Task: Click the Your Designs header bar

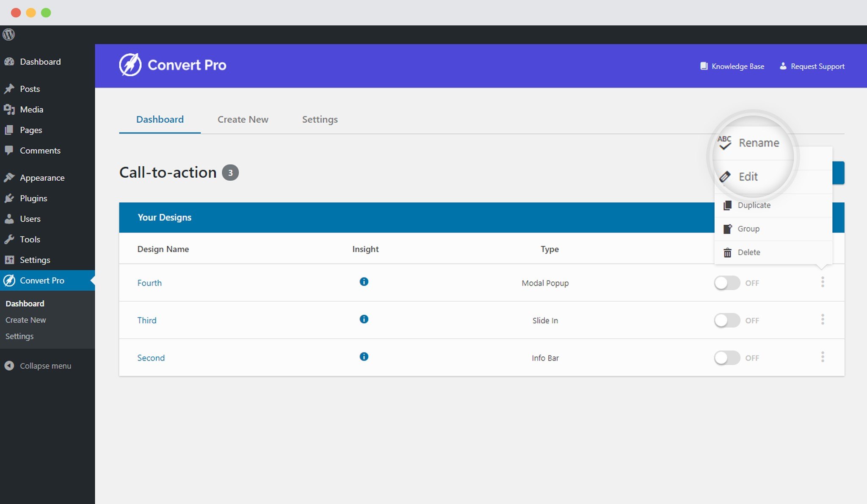Action: tap(482, 218)
